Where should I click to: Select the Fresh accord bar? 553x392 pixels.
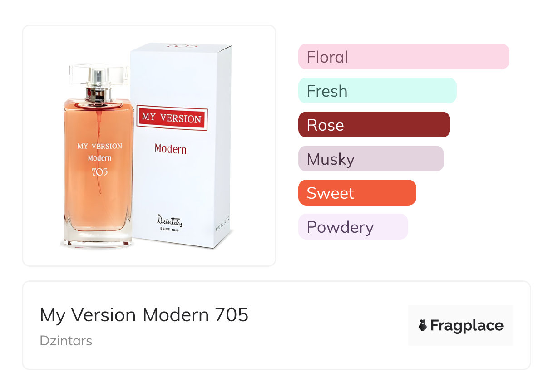click(377, 91)
